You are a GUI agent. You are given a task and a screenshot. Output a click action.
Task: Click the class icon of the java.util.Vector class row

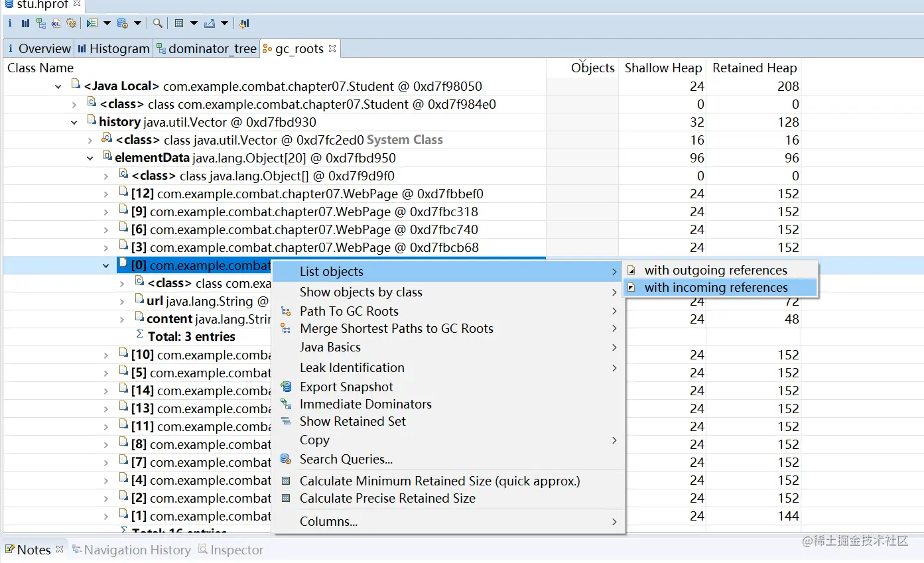pyautogui.click(x=107, y=139)
